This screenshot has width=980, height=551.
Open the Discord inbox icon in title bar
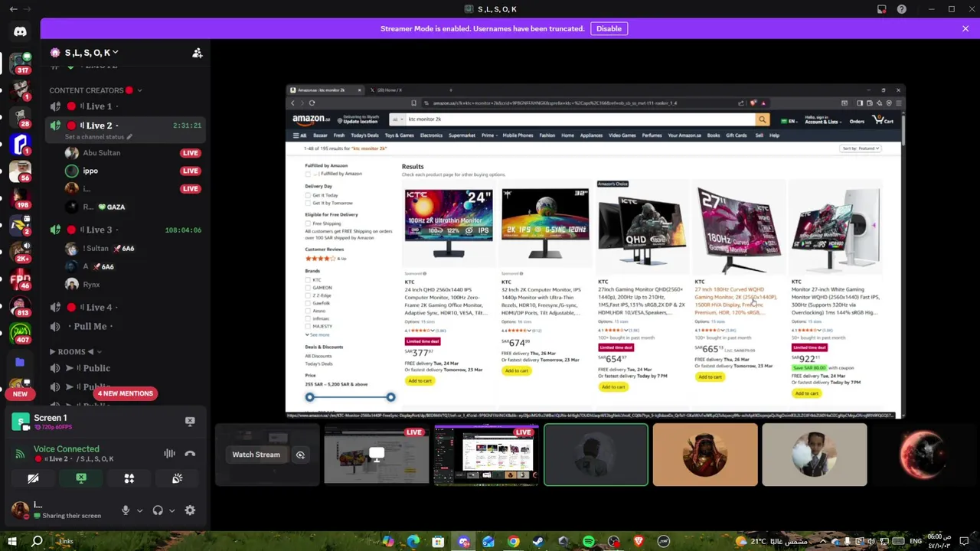pos(882,9)
